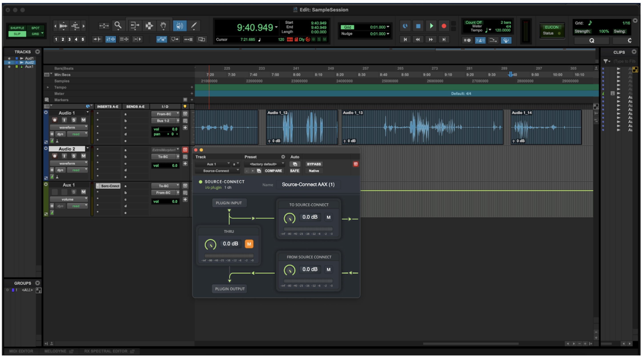Click the Audio 1_13 clip
The width and height of the screenshot is (644, 358).
point(422,128)
